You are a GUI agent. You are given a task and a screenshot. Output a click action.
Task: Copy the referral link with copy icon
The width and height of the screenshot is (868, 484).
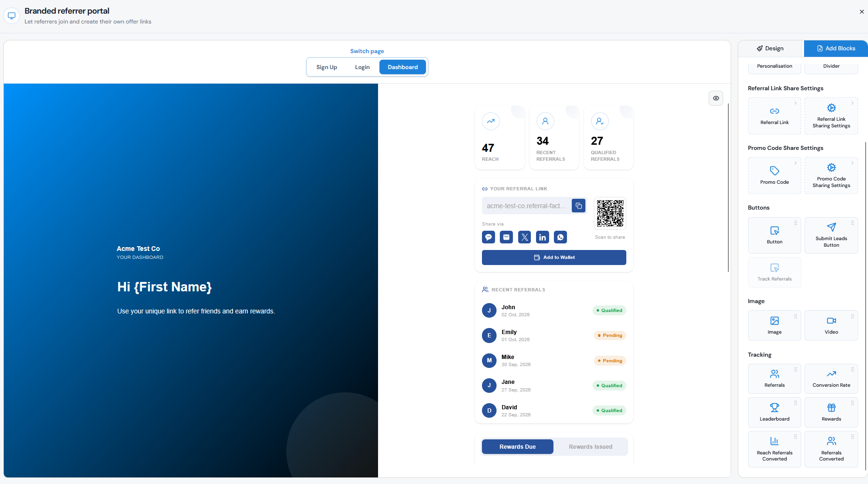578,206
